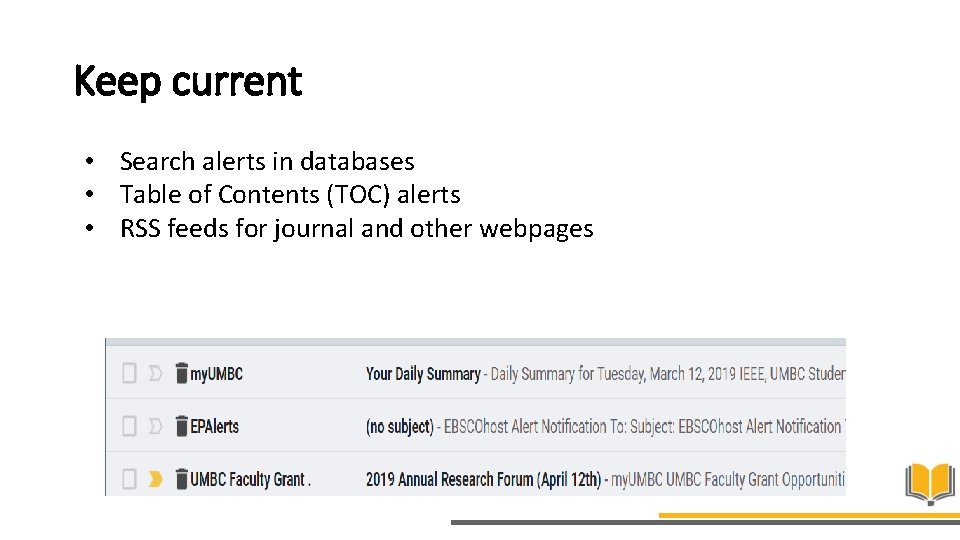Viewport: 960px width, 540px height.
Task: Click the Keep current slide title
Action: tap(188, 81)
